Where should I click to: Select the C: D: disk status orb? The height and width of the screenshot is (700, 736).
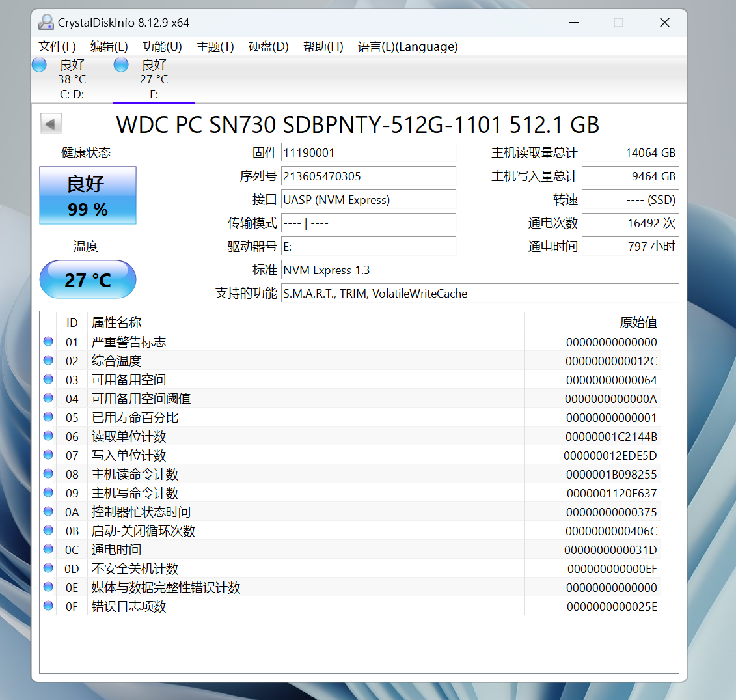pyautogui.click(x=39, y=64)
